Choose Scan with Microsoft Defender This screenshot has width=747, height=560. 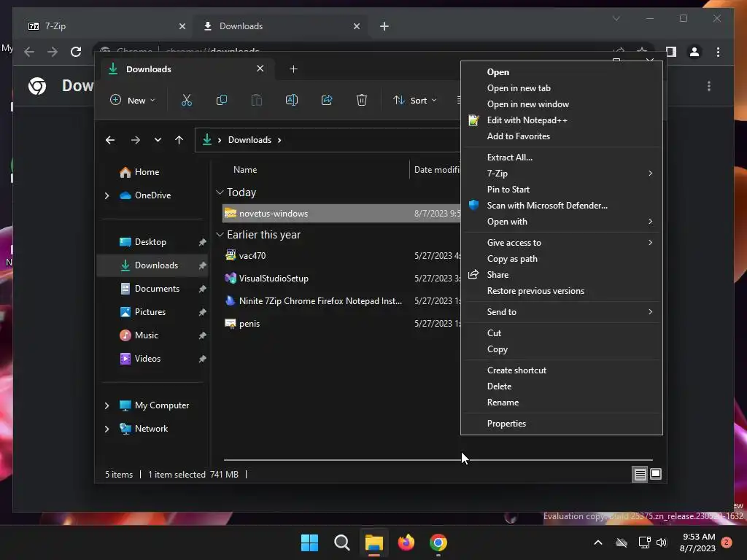(562, 206)
